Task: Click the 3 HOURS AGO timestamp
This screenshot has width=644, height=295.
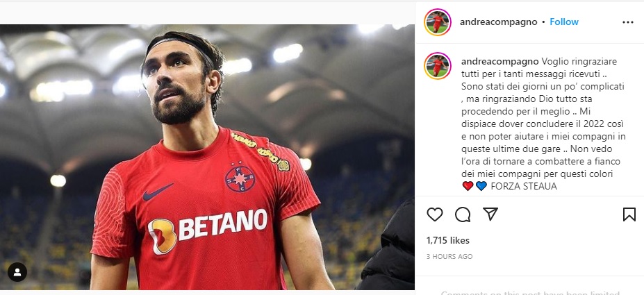Action: (449, 257)
